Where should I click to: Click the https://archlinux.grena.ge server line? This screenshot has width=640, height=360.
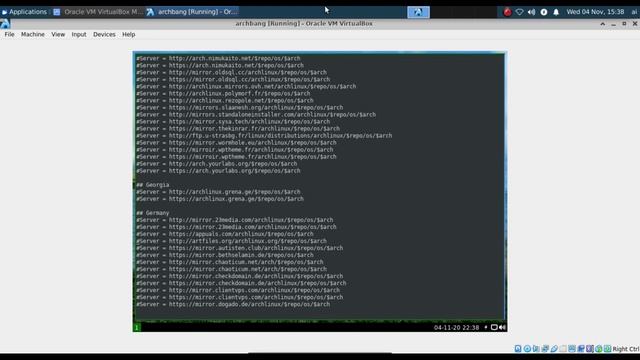(x=220, y=199)
